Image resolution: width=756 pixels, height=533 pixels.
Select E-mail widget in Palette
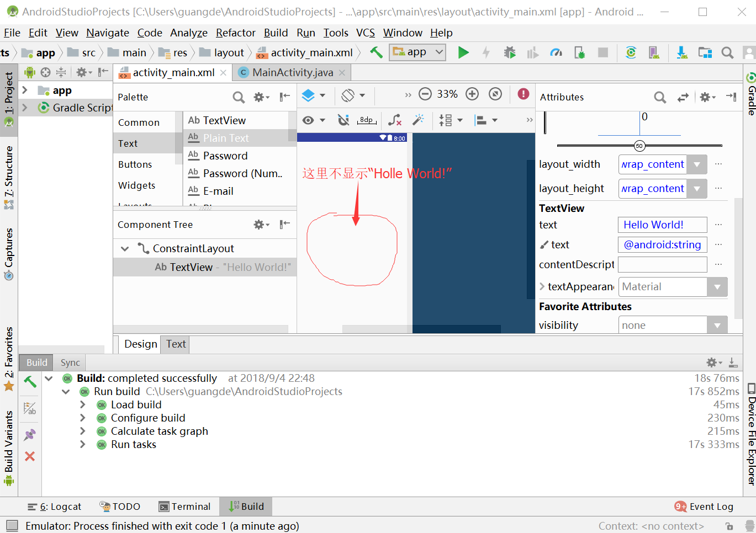coord(211,191)
